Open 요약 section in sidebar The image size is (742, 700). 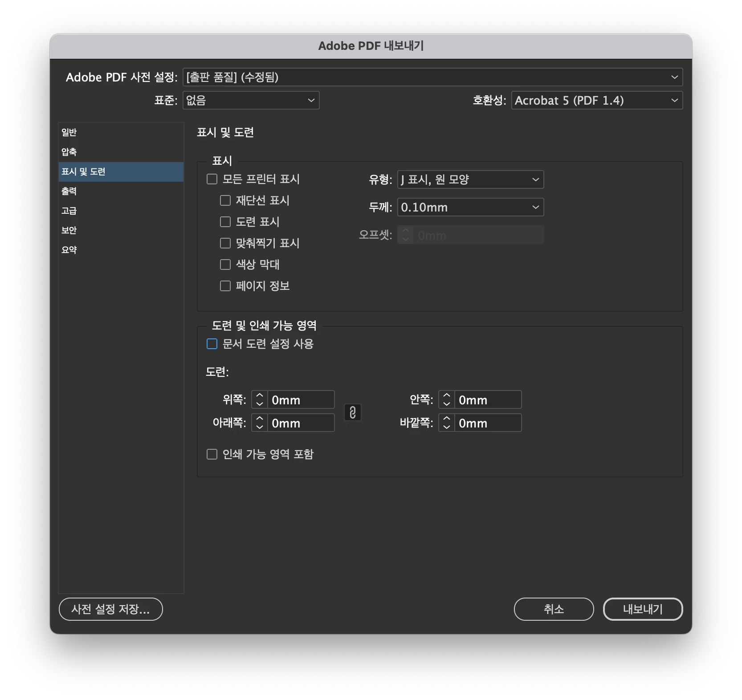121,250
